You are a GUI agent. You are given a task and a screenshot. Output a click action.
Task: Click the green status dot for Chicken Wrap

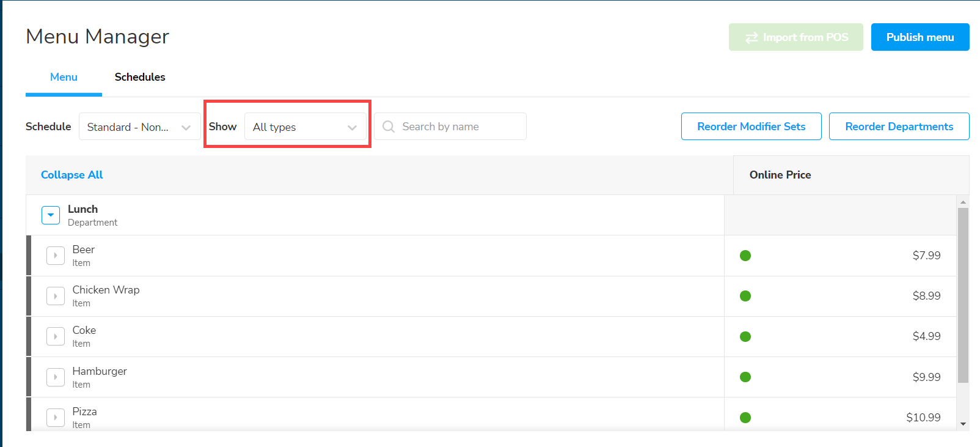point(745,296)
